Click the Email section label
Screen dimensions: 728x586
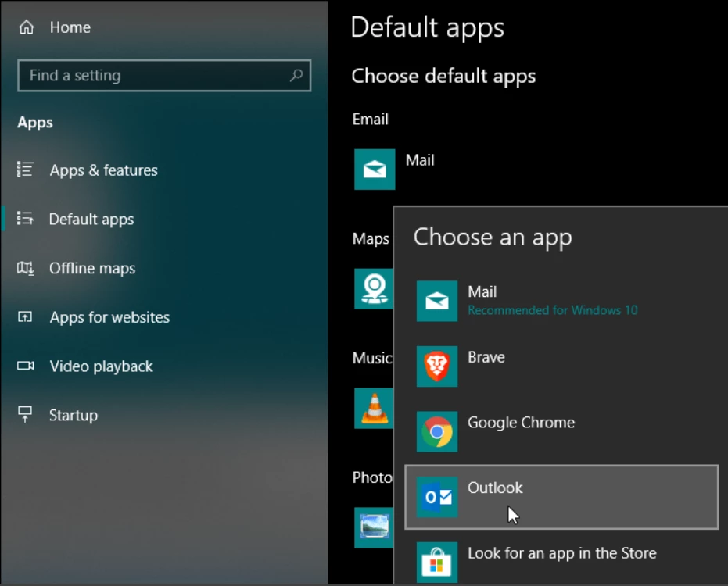[370, 120]
